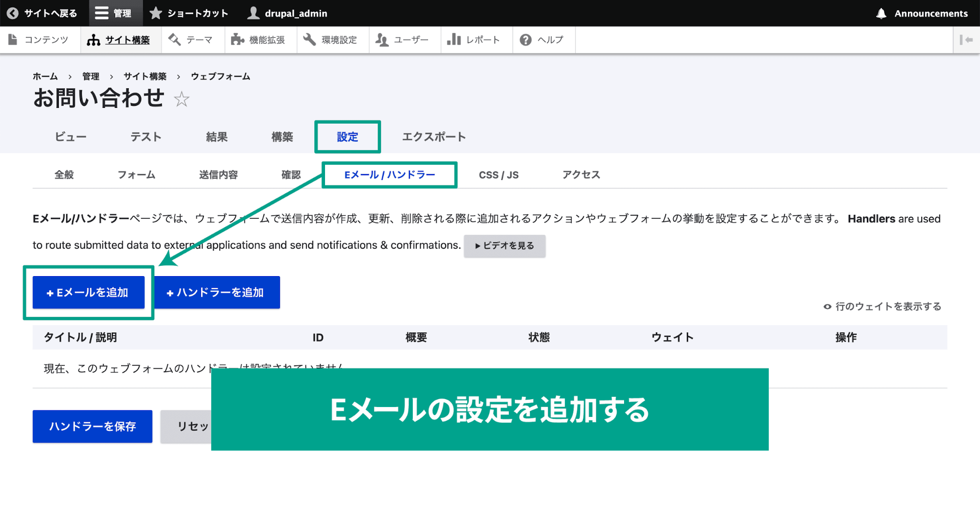Click 状態 column header
Viewport: 980px width, 511px height.
pos(539,337)
